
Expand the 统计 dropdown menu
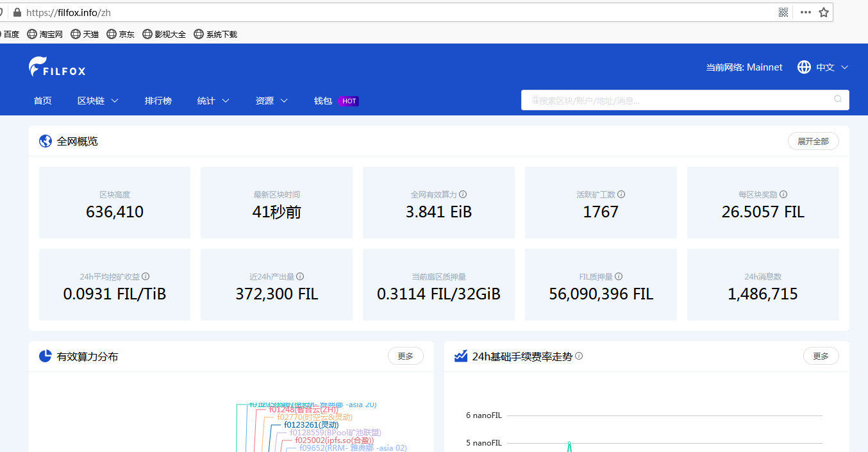213,101
